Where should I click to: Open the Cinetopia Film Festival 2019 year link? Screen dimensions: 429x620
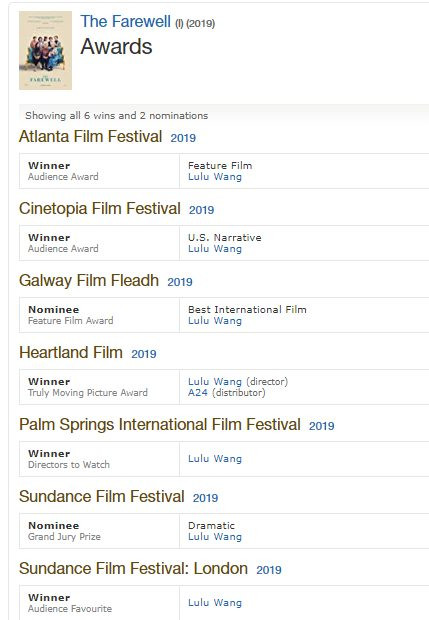[202, 210]
